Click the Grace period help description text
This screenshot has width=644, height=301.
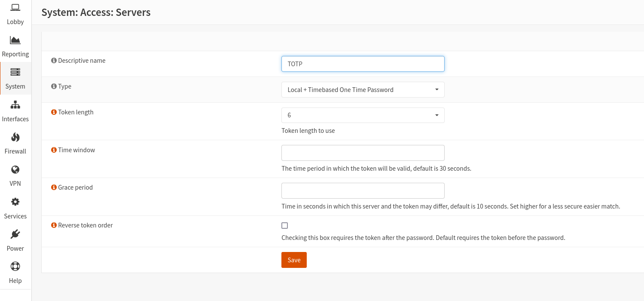tap(451, 206)
